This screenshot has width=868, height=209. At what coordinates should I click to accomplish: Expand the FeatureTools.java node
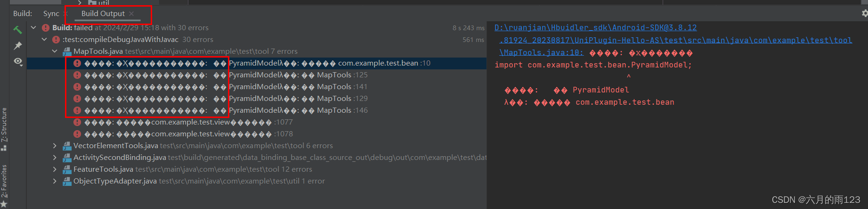point(55,169)
